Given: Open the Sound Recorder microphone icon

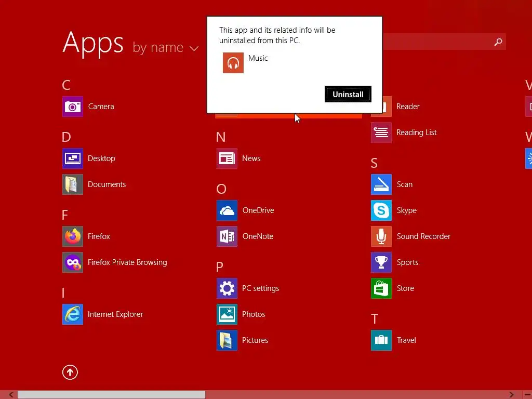Looking at the screenshot, I should [381, 236].
